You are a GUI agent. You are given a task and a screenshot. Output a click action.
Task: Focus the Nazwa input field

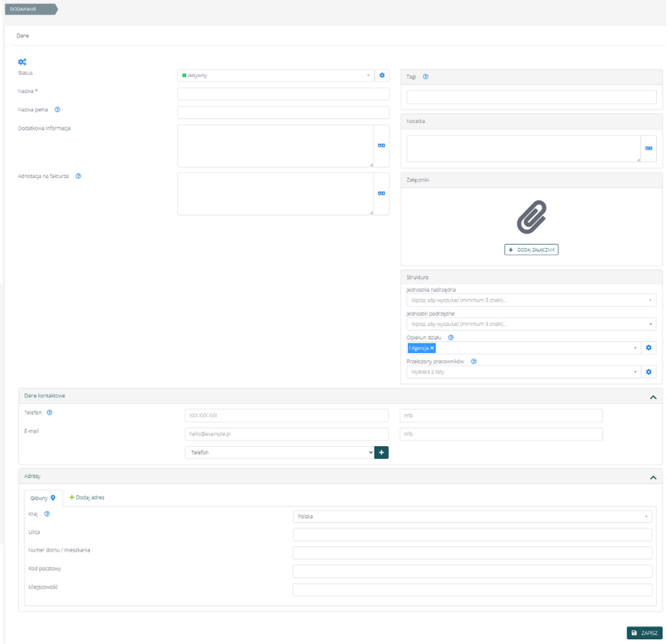[x=283, y=94]
